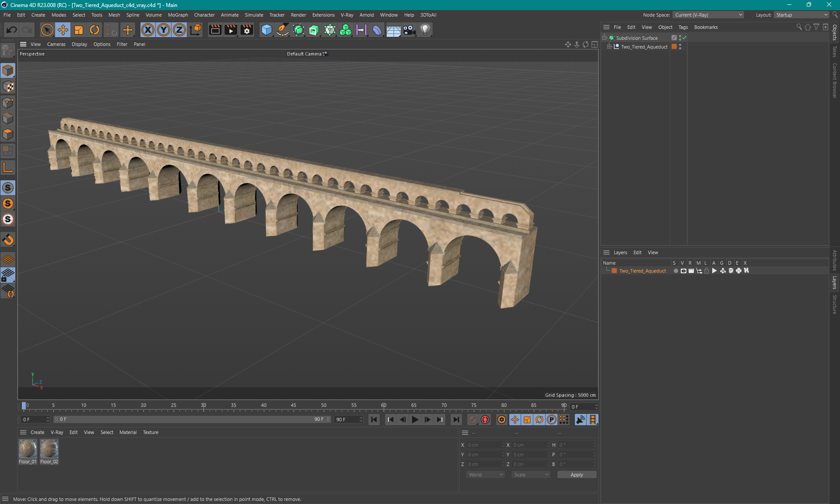
Task: Open the Simulate menu
Action: click(254, 15)
